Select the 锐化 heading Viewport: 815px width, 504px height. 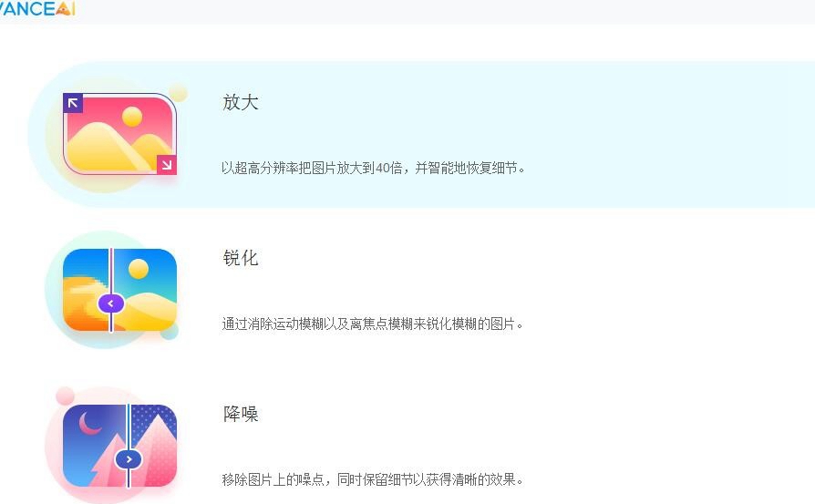pyautogui.click(x=241, y=258)
